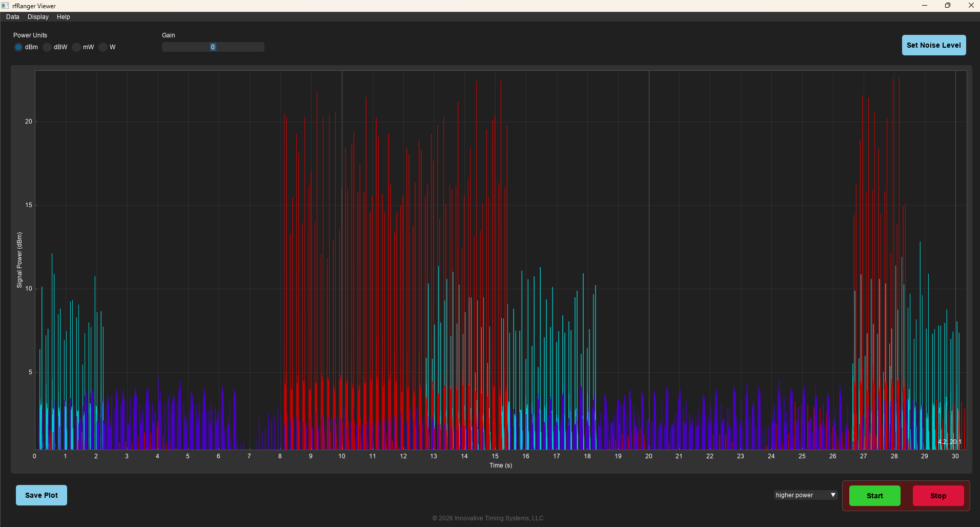Click the 20 tick on power axis

pyautogui.click(x=29, y=121)
